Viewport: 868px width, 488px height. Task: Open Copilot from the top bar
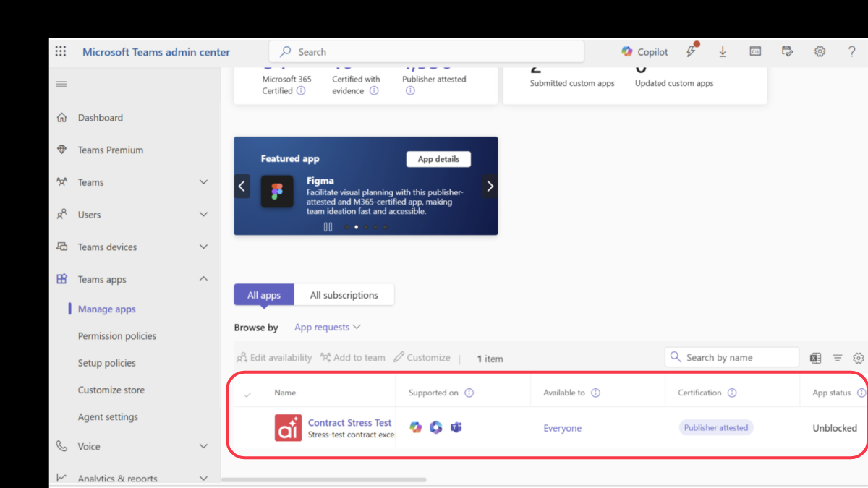point(644,52)
